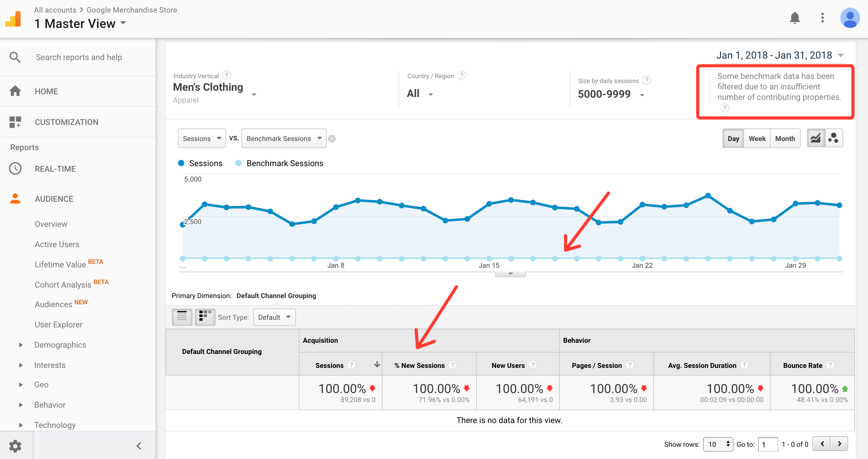The width and height of the screenshot is (868, 459).
Task: Show help for Pages / Session column
Action: click(x=630, y=365)
